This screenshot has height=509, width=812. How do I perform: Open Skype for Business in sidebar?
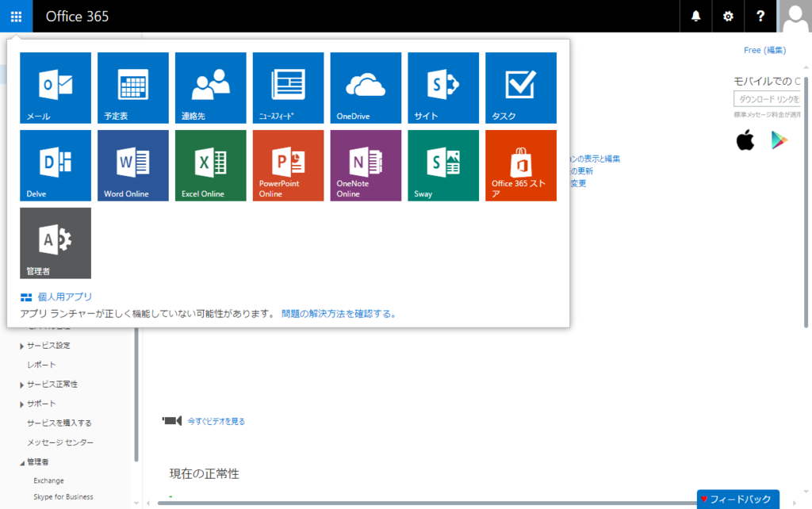63,496
